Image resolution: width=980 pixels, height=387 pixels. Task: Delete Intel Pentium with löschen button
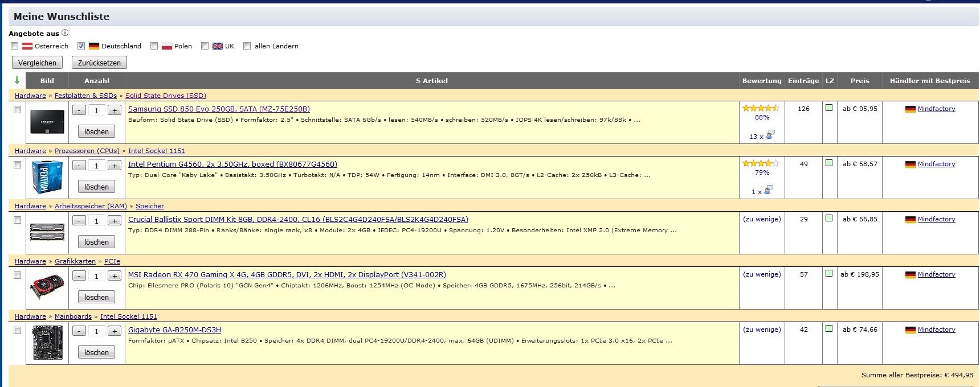(x=96, y=187)
